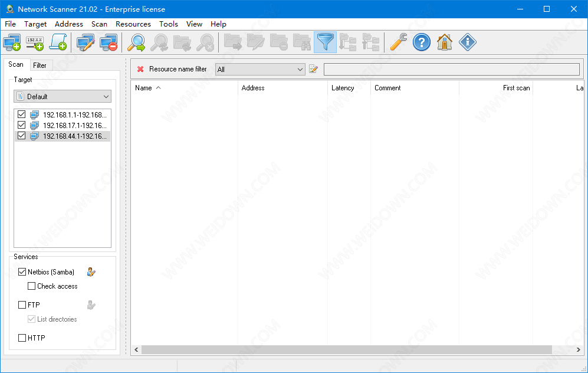
Task: Click the blue diamond info icon
Action: click(x=468, y=42)
